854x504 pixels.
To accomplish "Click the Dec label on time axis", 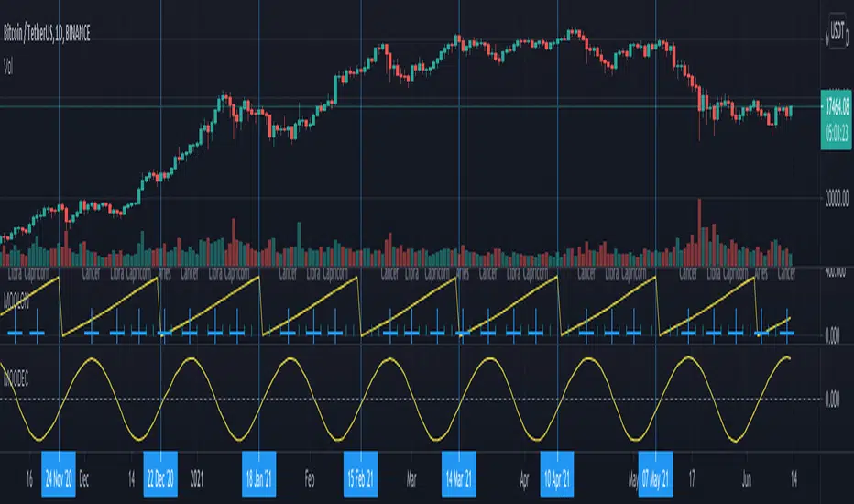I will [x=84, y=477].
